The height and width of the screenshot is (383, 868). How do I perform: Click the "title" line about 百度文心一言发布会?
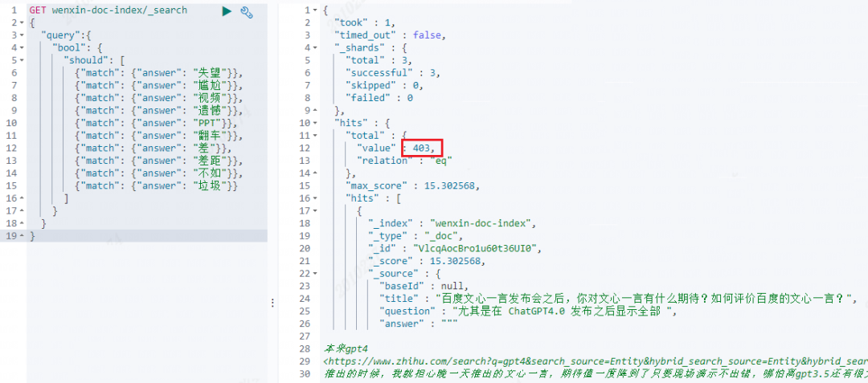pos(618,299)
